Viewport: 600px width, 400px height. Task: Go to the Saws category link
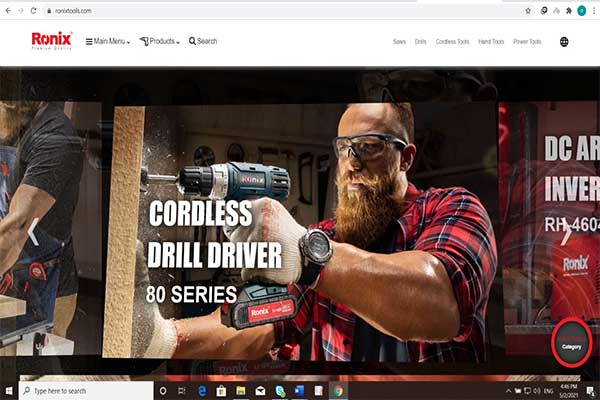399,41
